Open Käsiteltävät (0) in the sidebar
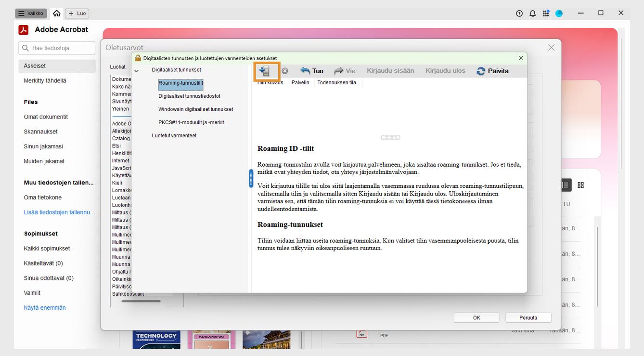The width and height of the screenshot is (644, 356). (43, 264)
